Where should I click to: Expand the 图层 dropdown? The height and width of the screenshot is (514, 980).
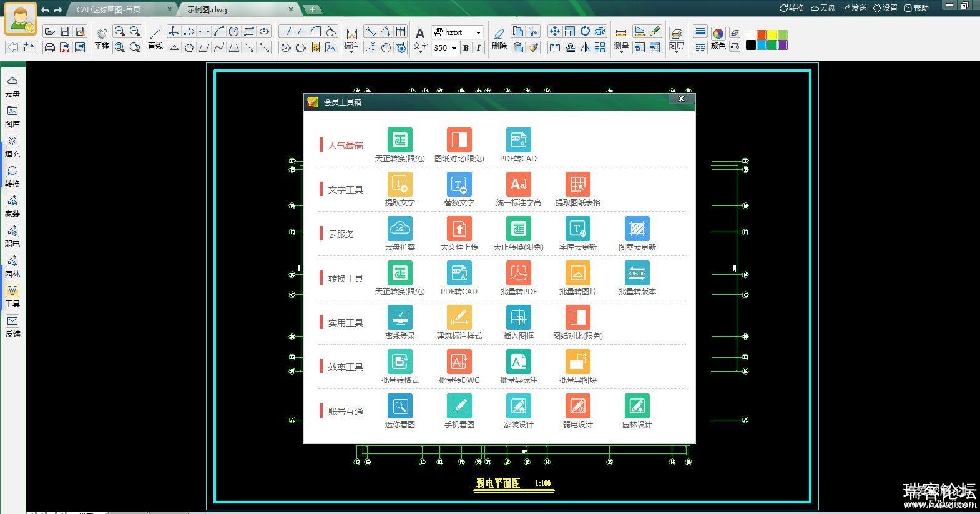pos(676,52)
